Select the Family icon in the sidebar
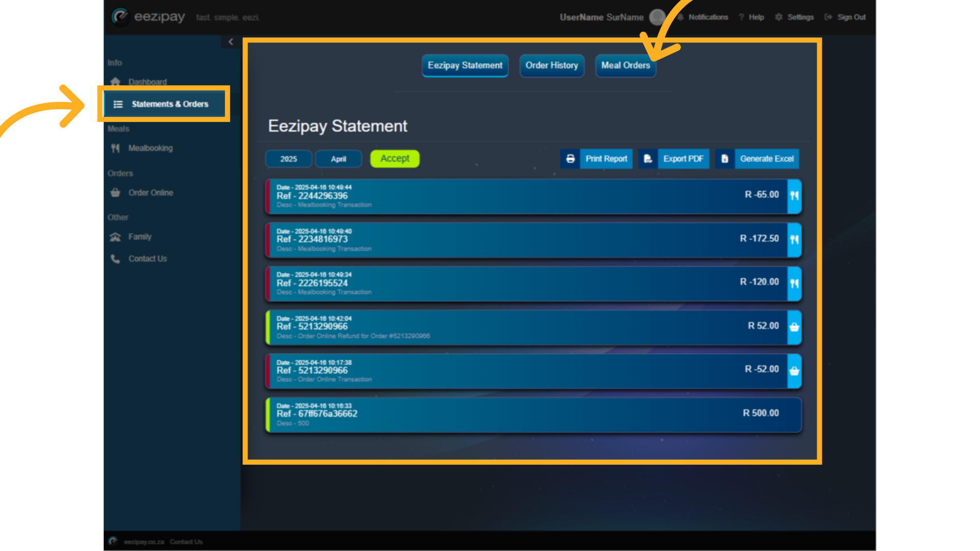 click(x=115, y=236)
